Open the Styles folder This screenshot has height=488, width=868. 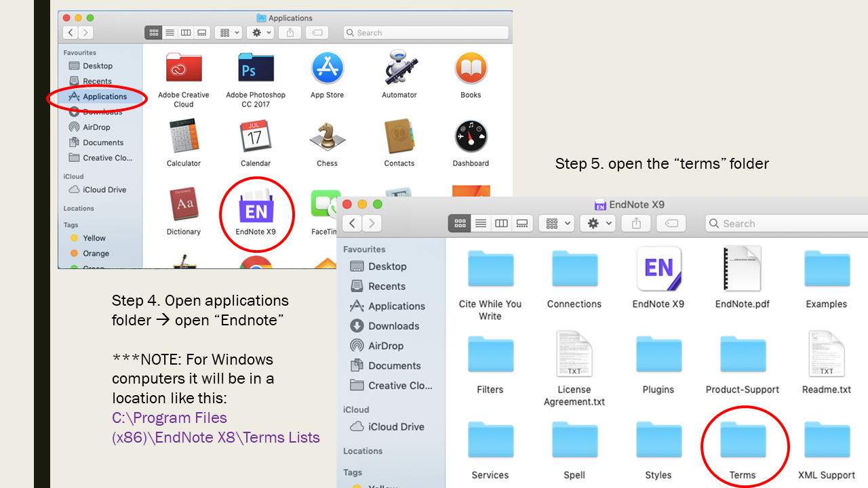tap(658, 440)
